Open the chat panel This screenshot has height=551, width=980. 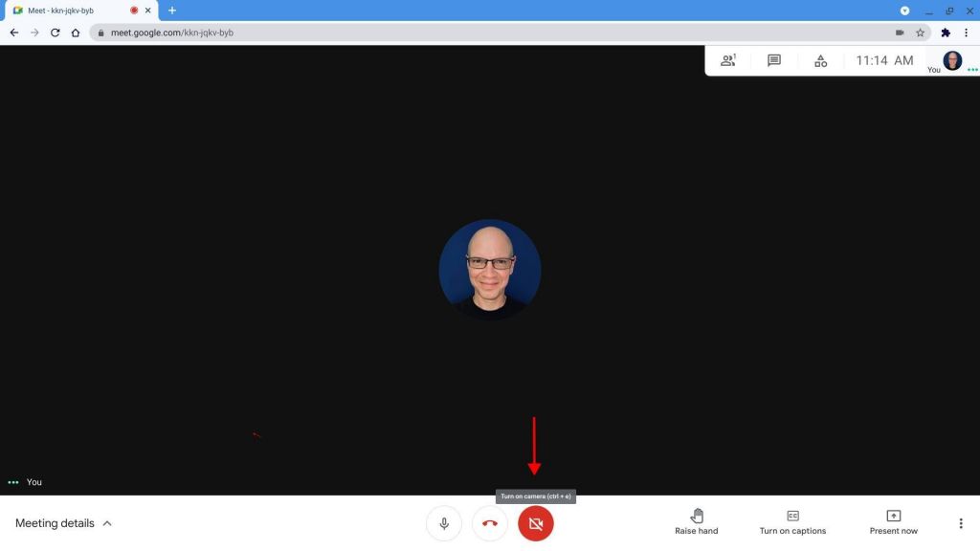click(x=773, y=60)
